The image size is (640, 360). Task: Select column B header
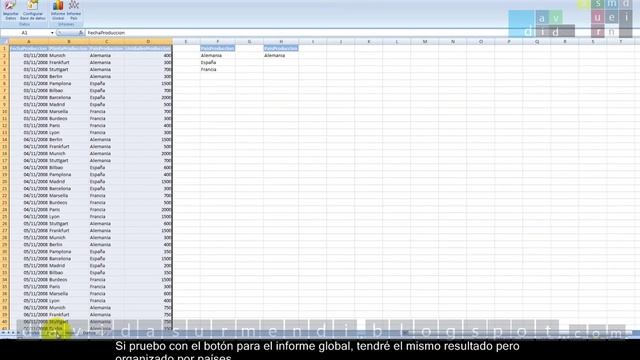click(69, 41)
